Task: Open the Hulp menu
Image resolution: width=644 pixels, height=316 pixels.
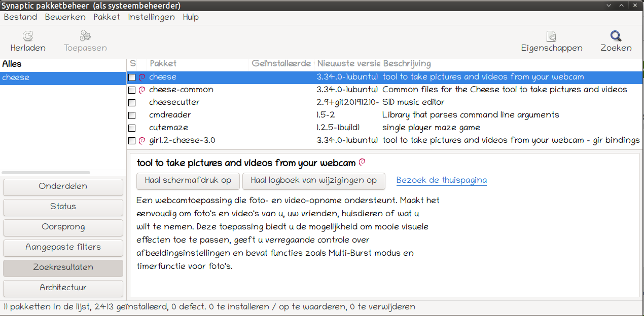Action: pyautogui.click(x=191, y=17)
